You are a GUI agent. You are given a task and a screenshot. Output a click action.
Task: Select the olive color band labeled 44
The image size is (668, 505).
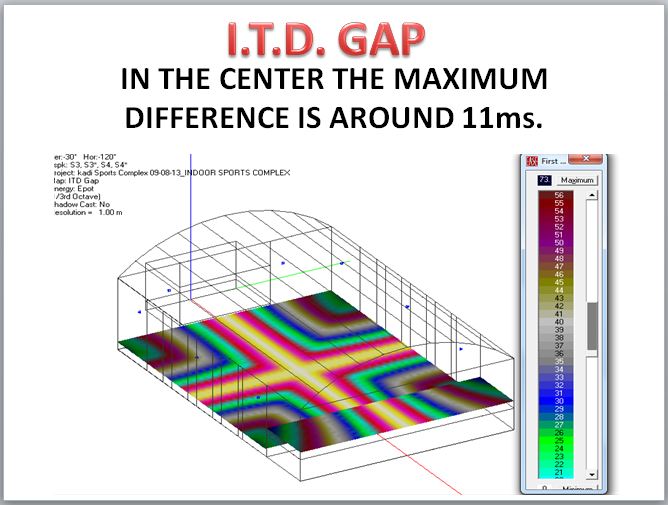(556, 290)
